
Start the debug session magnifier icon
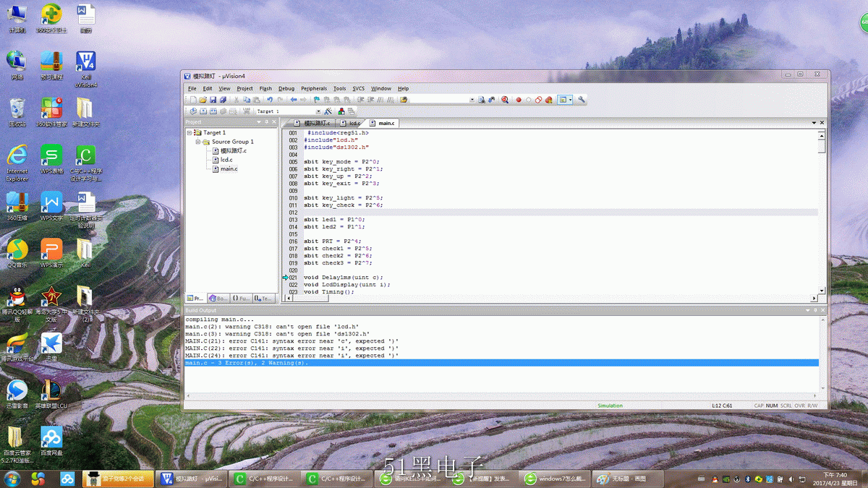coord(505,100)
